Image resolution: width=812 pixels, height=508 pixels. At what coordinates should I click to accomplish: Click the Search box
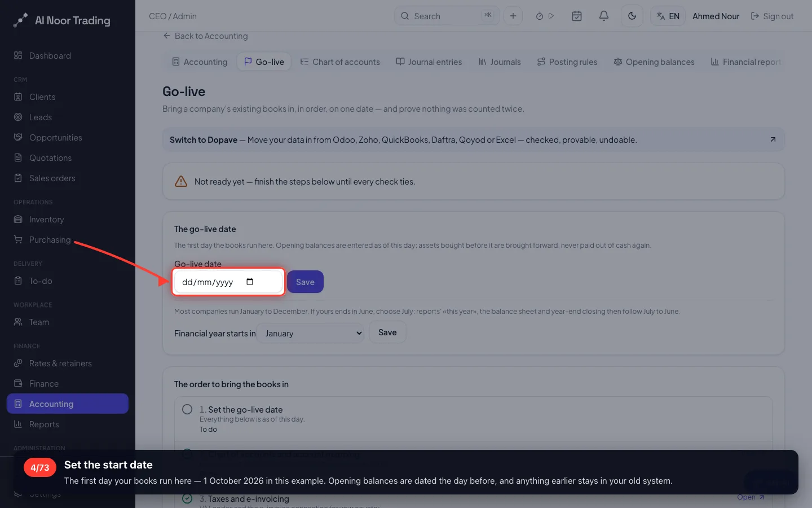point(447,16)
